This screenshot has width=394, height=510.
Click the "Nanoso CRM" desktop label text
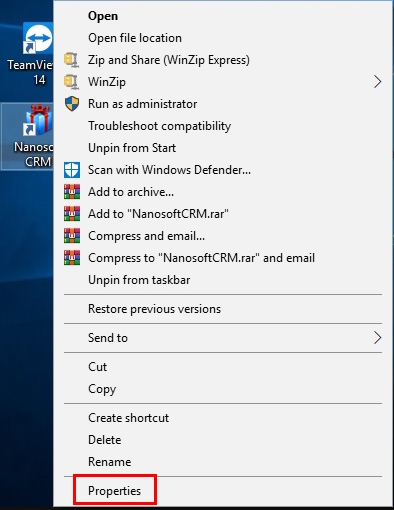coord(33,154)
